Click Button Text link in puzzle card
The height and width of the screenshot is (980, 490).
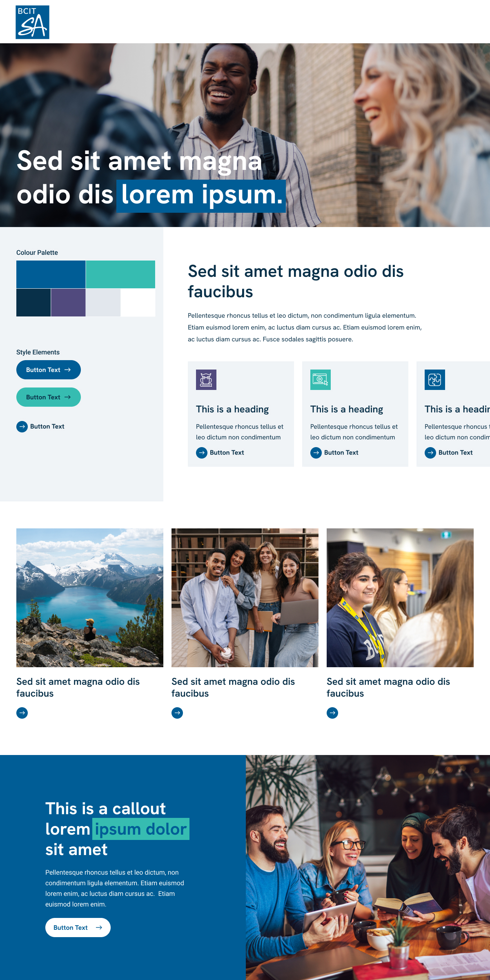point(449,452)
